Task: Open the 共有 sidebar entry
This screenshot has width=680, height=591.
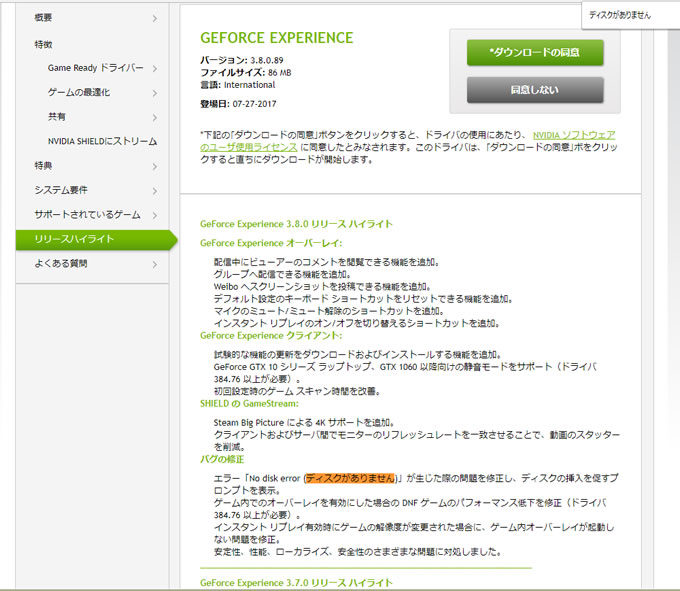Action: [57, 117]
